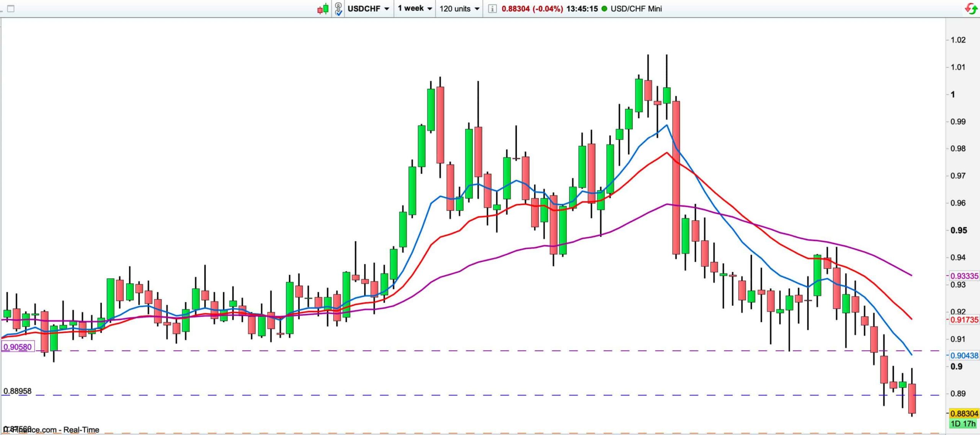The image size is (980, 435).
Task: Click the candlestick chart style icon
Action: tap(323, 8)
